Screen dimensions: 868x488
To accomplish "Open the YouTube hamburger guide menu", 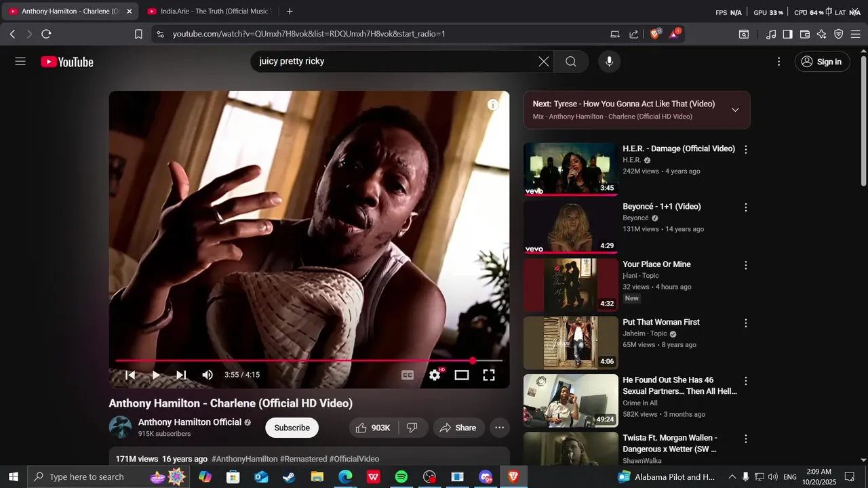I will 20,62.
